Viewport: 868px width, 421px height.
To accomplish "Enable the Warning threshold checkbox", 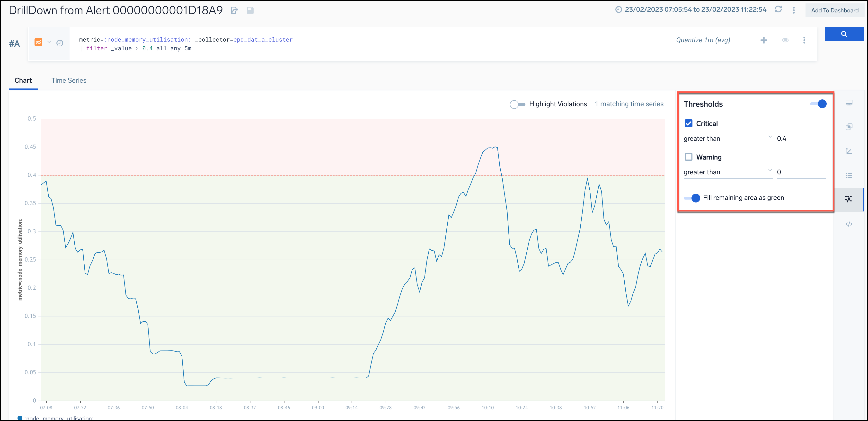I will (x=688, y=157).
